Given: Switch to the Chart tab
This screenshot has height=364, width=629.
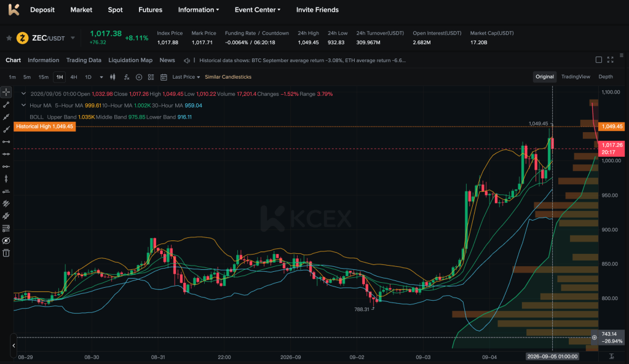Looking at the screenshot, I should 14,60.
